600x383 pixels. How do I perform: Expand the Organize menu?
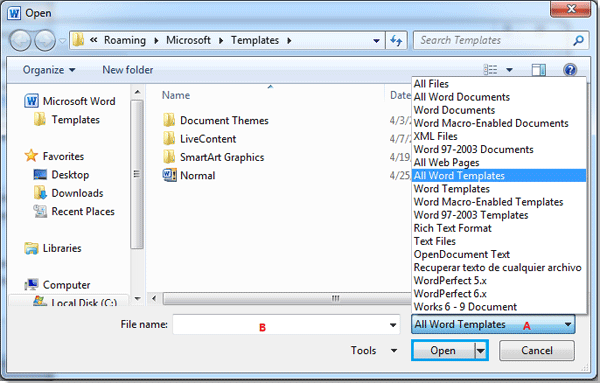[49, 70]
